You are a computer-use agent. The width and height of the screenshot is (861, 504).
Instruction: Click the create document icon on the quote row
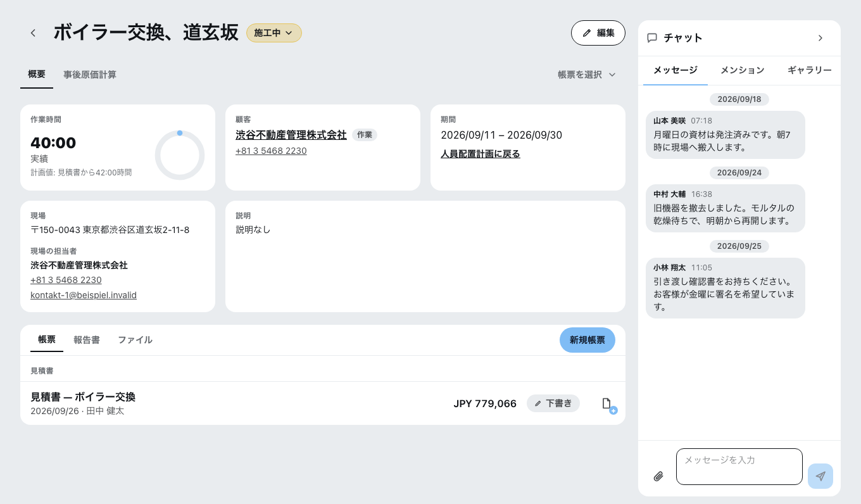coord(608,405)
